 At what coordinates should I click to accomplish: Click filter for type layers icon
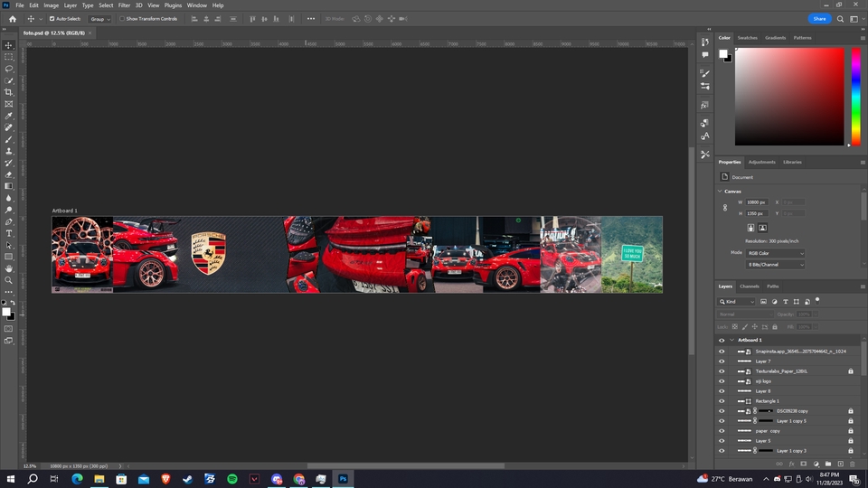tap(786, 302)
